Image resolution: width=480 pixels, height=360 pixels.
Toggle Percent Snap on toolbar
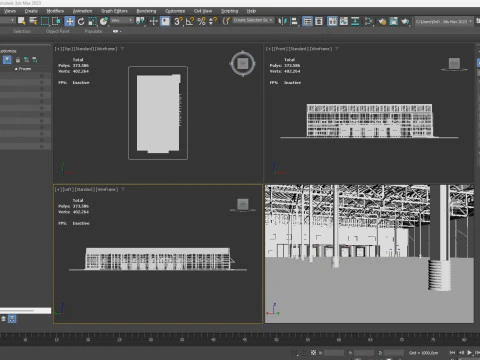(201, 21)
